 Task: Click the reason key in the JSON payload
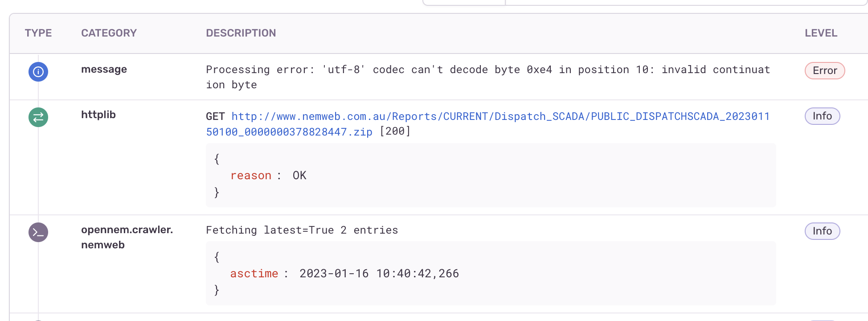(251, 175)
